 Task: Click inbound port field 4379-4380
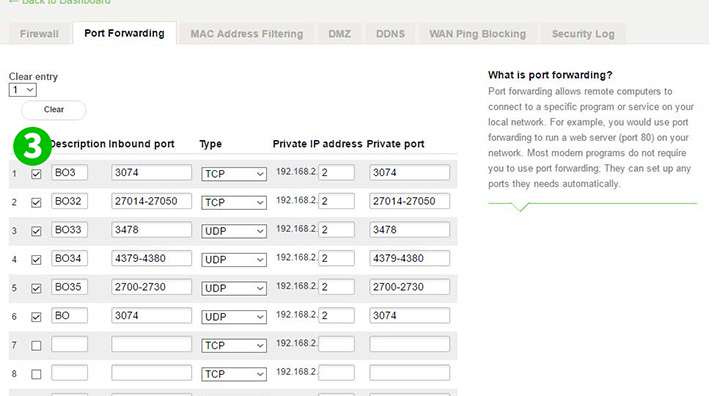[x=151, y=259]
